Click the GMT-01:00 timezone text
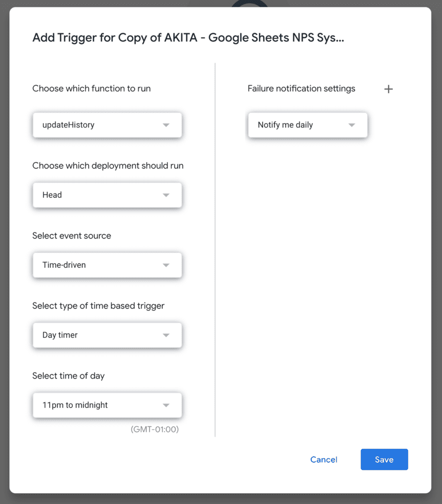 pos(154,429)
